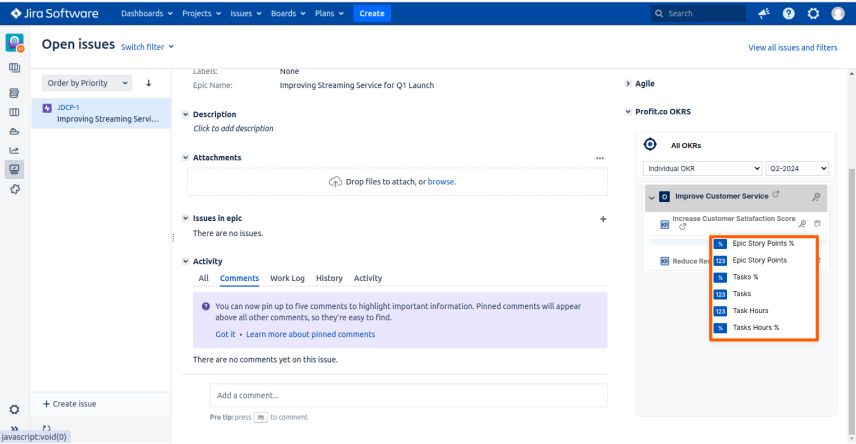Open the Jira Software home logo
The width and height of the screenshot is (856, 444).
55,13
